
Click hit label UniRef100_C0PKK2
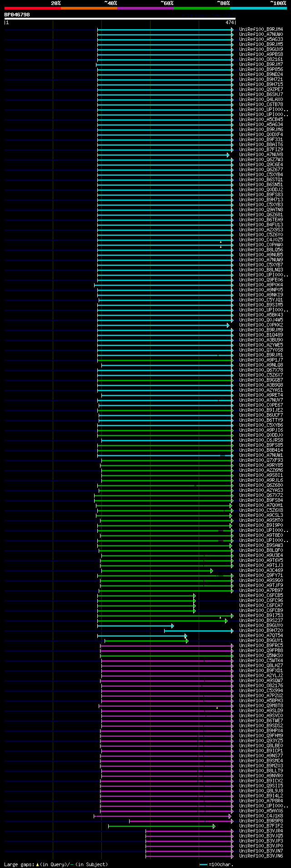(x=261, y=325)
